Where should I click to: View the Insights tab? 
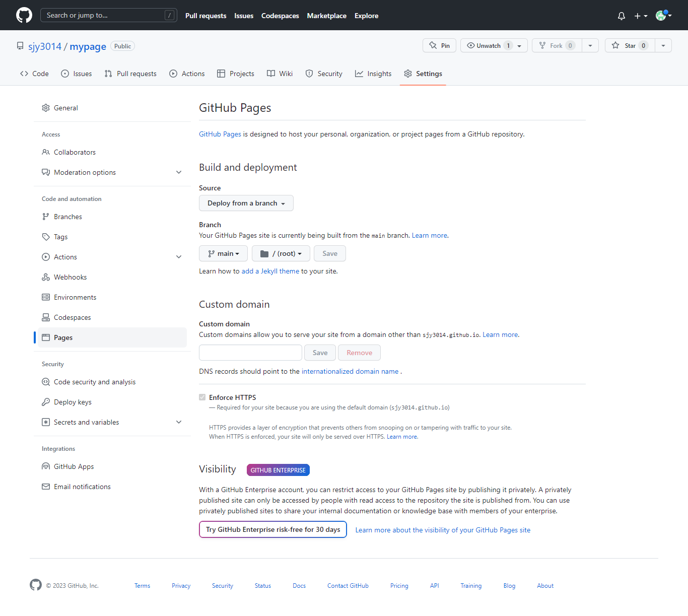pyautogui.click(x=373, y=74)
